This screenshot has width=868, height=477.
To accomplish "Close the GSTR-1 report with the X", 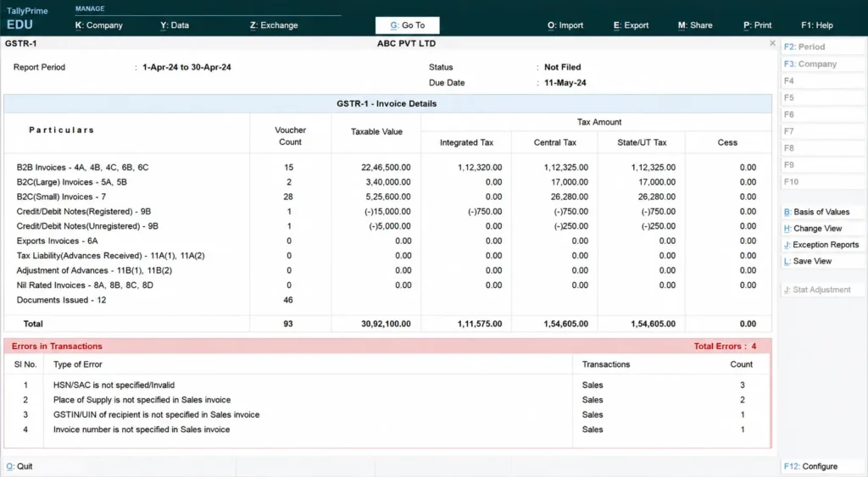I will 772,43.
